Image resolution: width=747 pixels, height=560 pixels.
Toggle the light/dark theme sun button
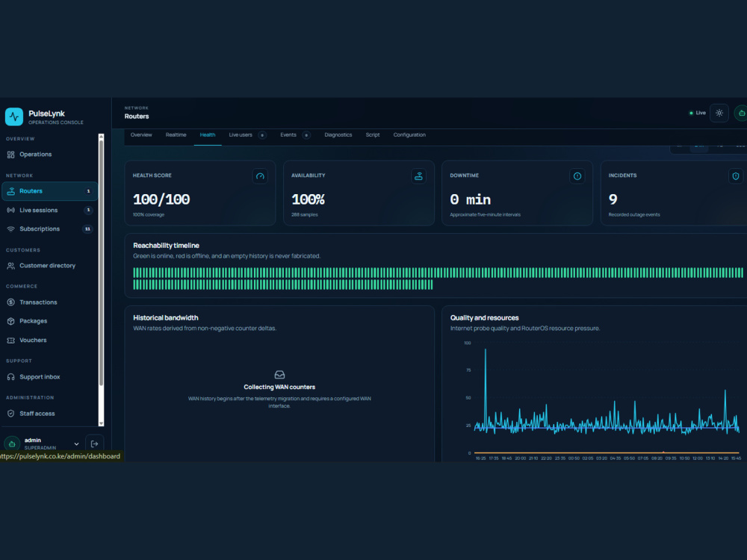click(x=719, y=113)
